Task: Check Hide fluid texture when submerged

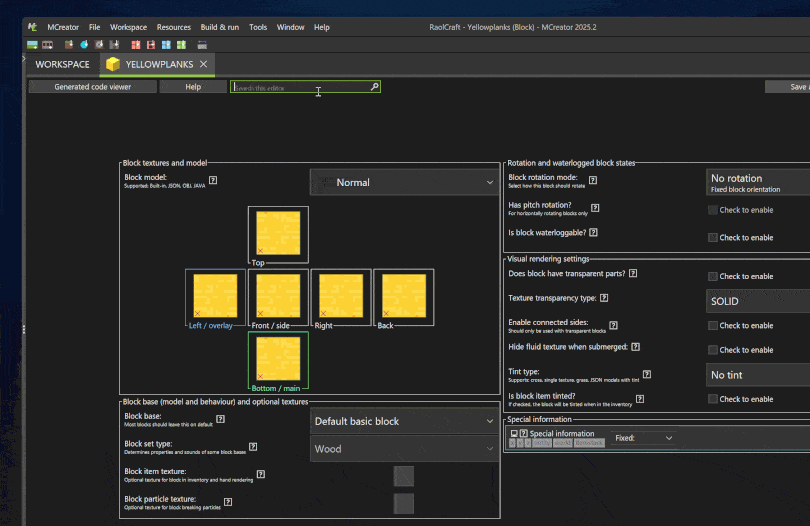Action: (x=713, y=350)
